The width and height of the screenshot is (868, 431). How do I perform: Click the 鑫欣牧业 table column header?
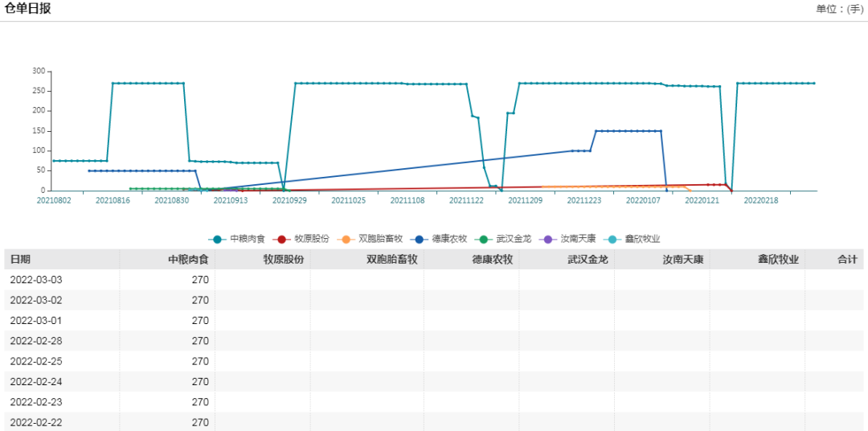(778, 260)
